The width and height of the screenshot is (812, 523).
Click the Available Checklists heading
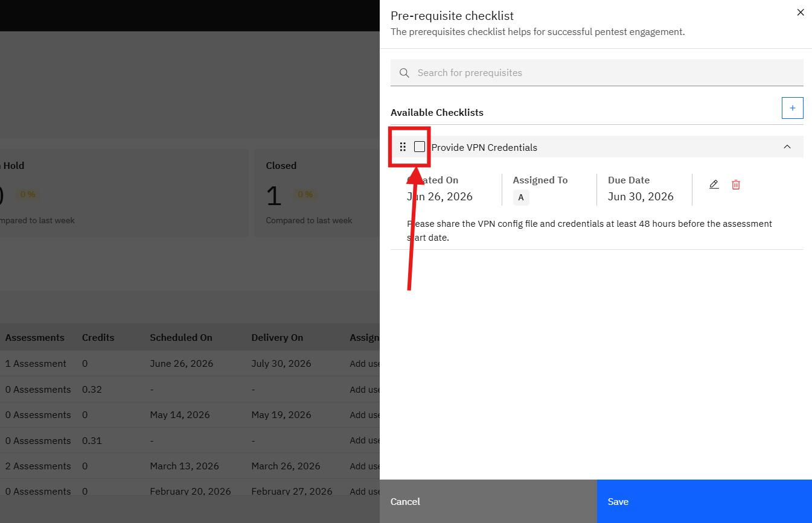437,112
